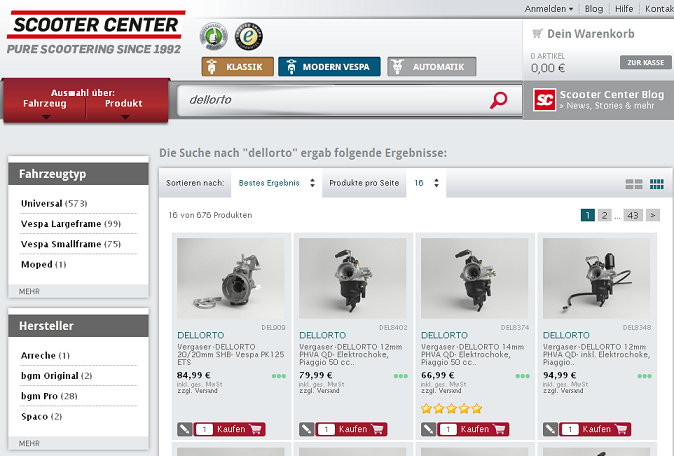674x456 pixels.
Task: Click pencil icon for DEL8348 carburetor
Action: pos(550,429)
